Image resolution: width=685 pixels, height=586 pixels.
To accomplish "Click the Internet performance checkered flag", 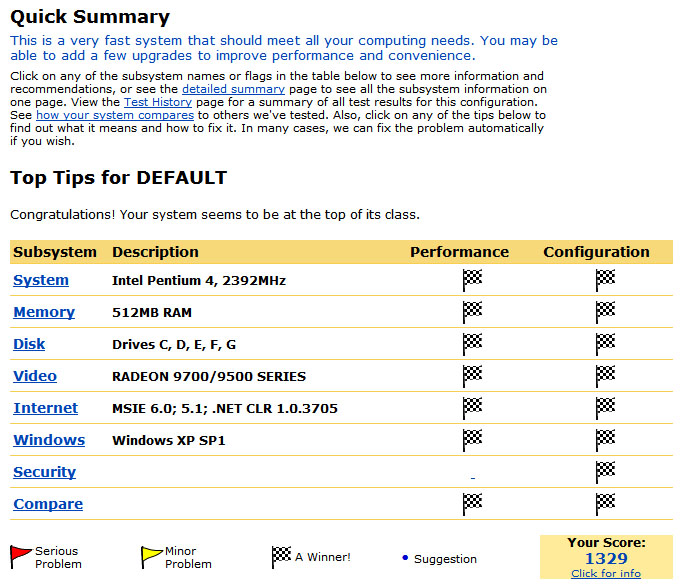I will click(x=472, y=408).
